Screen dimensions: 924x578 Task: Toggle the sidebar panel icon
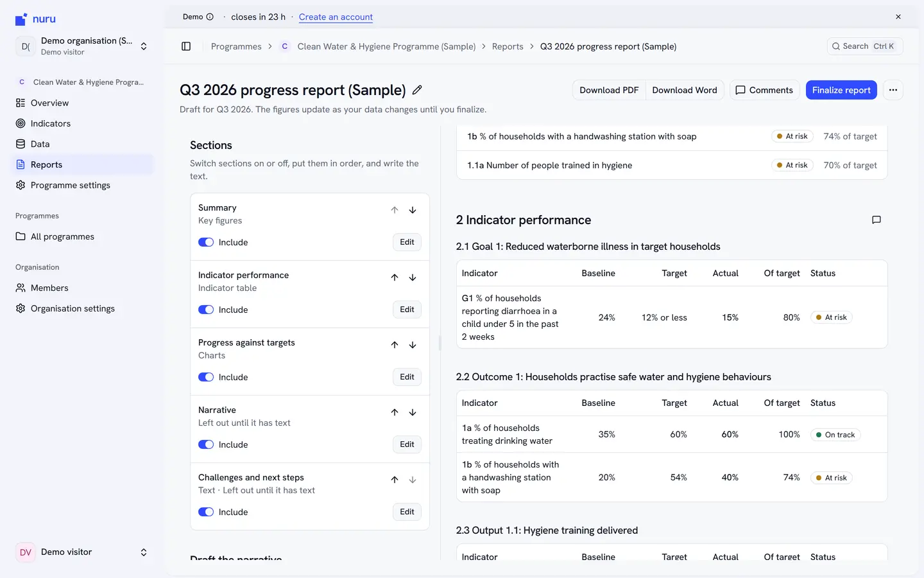click(186, 46)
